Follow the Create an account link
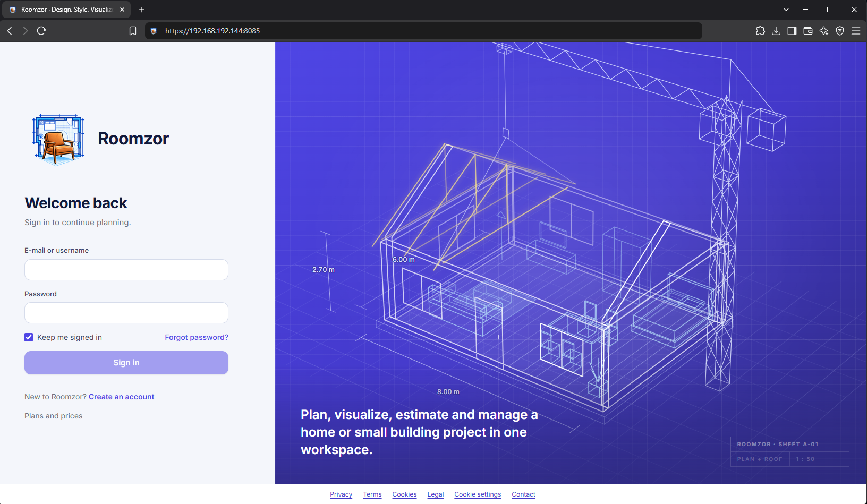 (122, 397)
